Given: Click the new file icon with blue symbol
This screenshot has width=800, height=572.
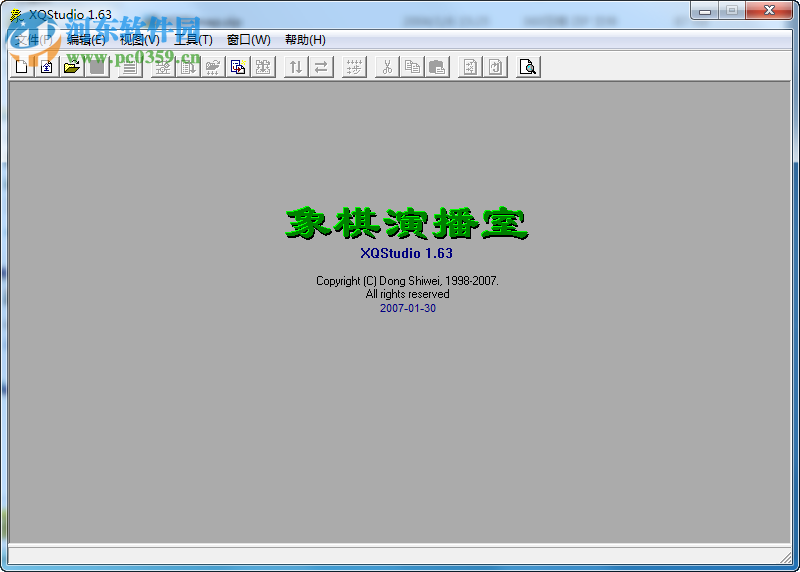Looking at the screenshot, I should click(47, 67).
